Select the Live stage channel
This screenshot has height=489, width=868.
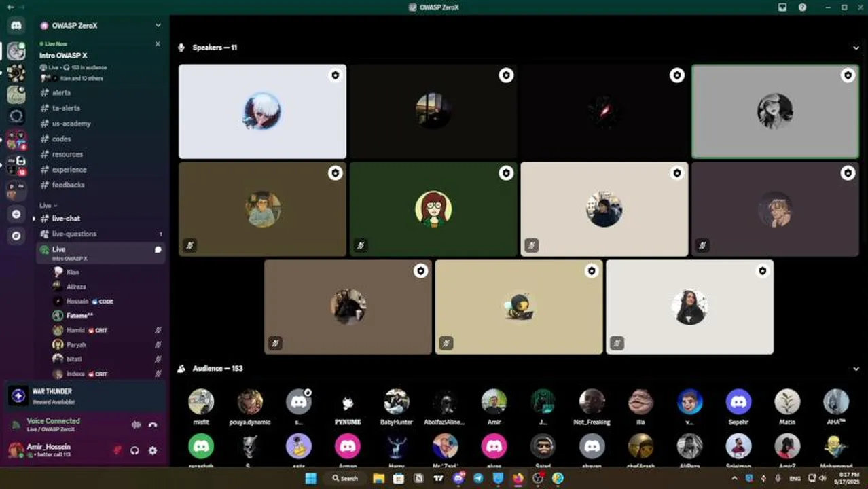[x=101, y=253]
